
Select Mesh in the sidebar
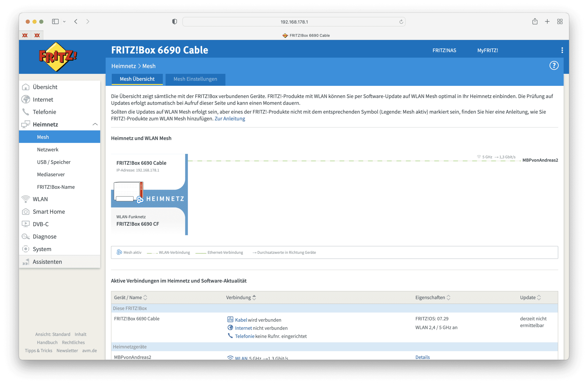(59, 137)
